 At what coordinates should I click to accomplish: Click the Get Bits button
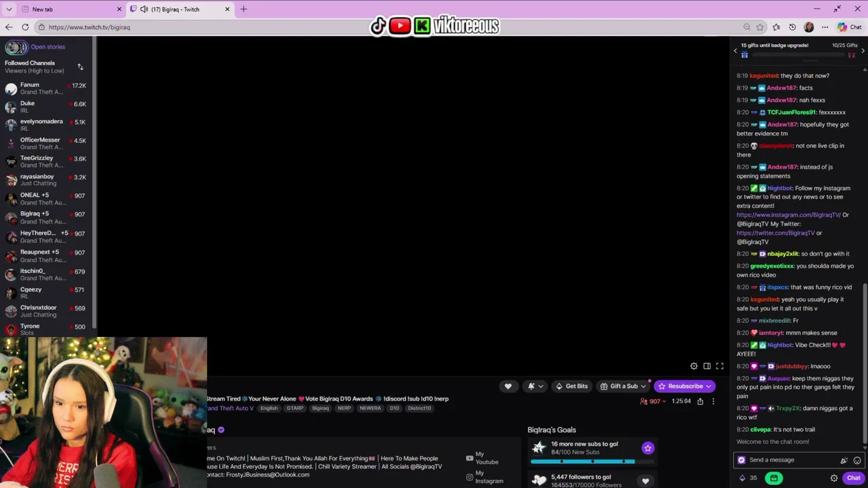point(572,386)
